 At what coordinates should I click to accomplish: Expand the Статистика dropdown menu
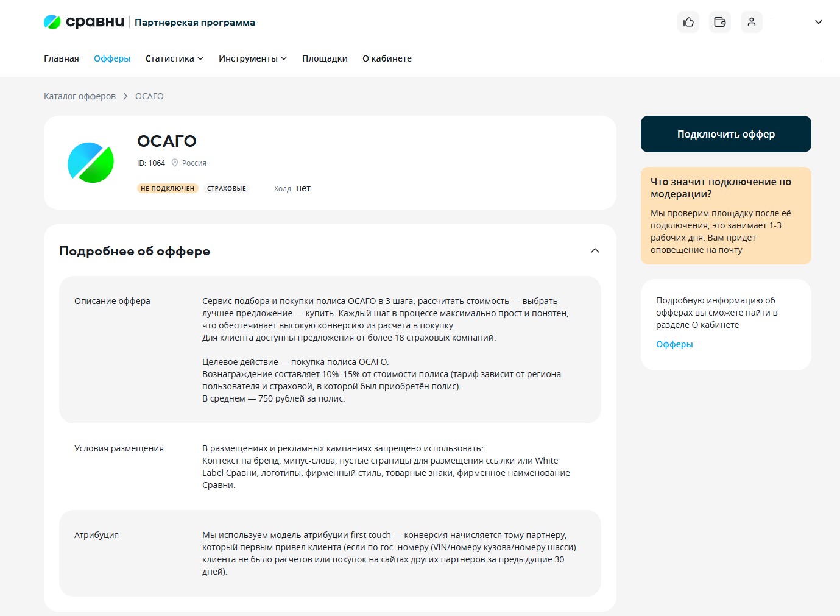tap(174, 58)
